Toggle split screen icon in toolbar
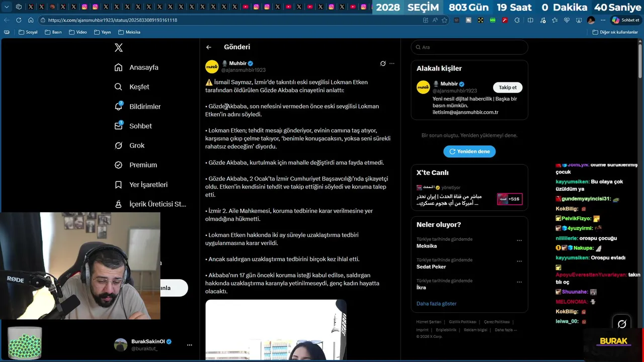Screen dimensions: 644x362 click(530, 20)
